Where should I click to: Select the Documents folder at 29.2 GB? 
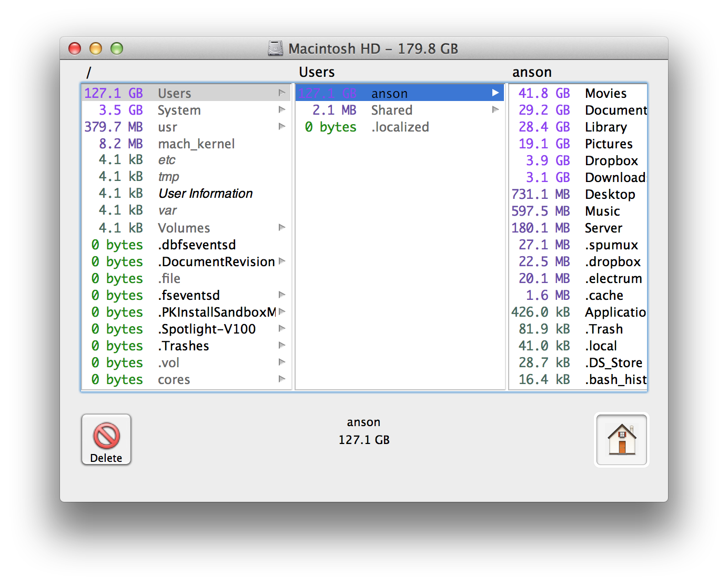click(578, 110)
